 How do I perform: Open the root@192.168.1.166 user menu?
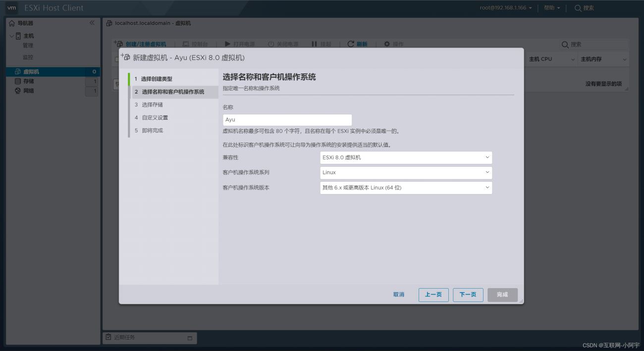(x=506, y=8)
